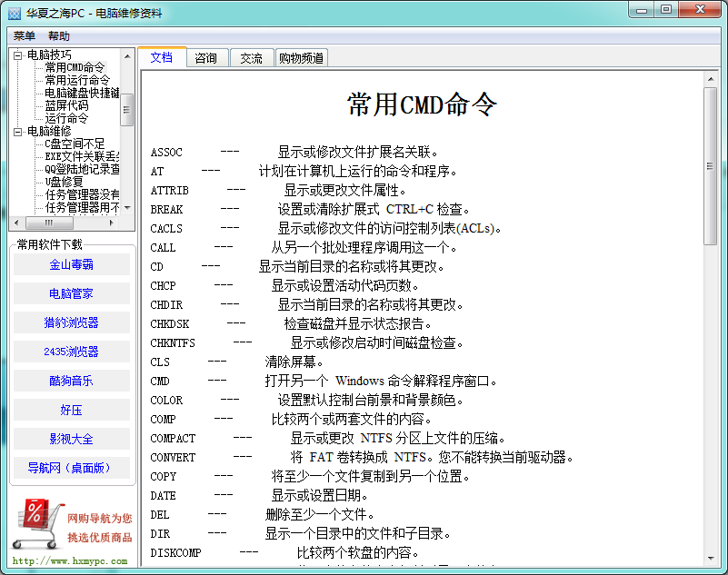Click the 导航网（桌面版） link
This screenshot has height=575, width=728.
pos(72,468)
